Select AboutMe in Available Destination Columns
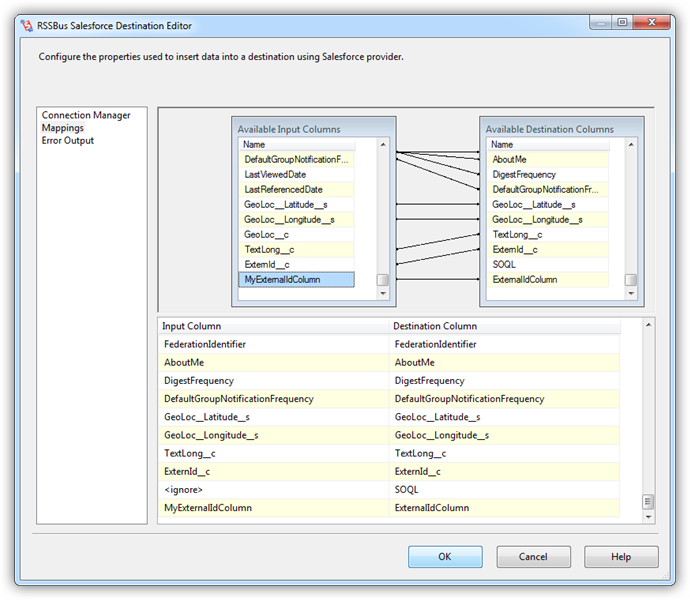Screen dimensions: 690x600 pyautogui.click(x=548, y=159)
